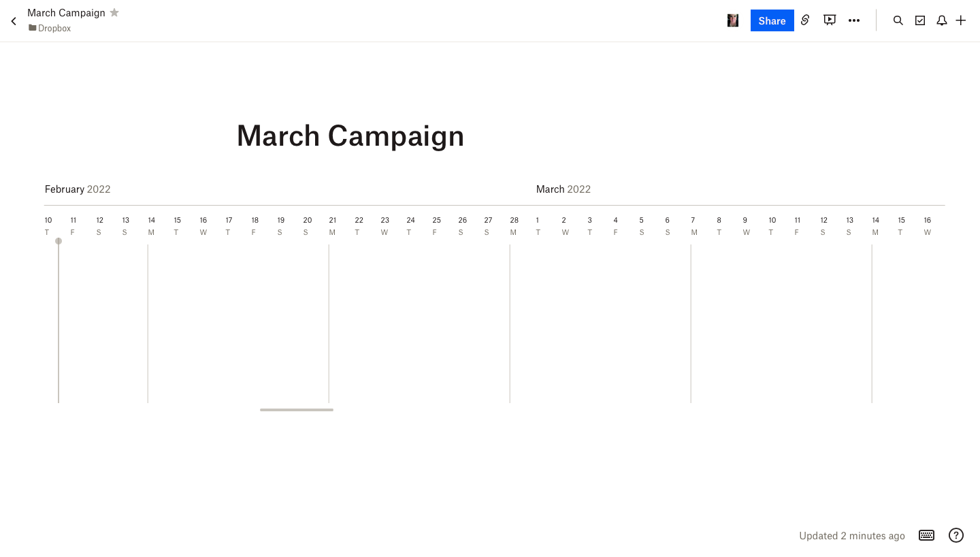Open notifications bell icon

tap(942, 20)
